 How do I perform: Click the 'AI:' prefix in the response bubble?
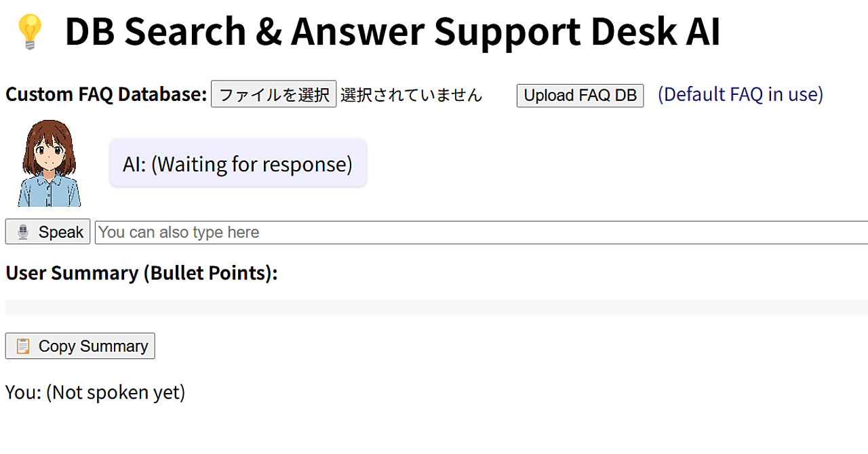tap(134, 164)
